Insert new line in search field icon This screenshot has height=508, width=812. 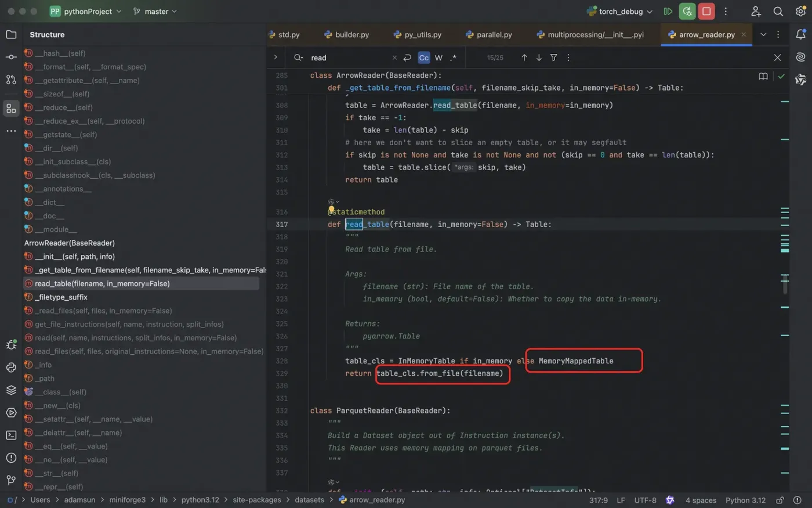pos(407,57)
